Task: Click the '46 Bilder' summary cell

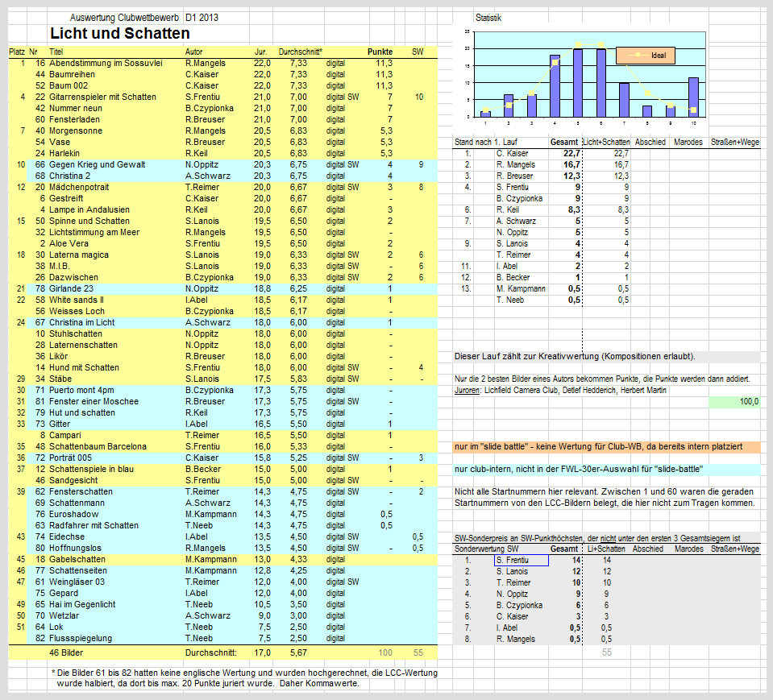Action: click(66, 652)
